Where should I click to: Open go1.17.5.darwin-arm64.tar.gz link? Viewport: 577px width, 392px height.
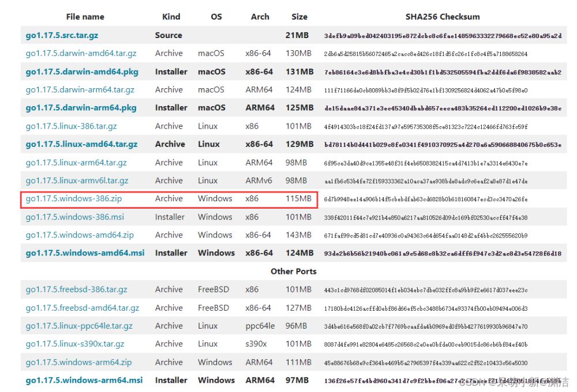[x=80, y=90]
